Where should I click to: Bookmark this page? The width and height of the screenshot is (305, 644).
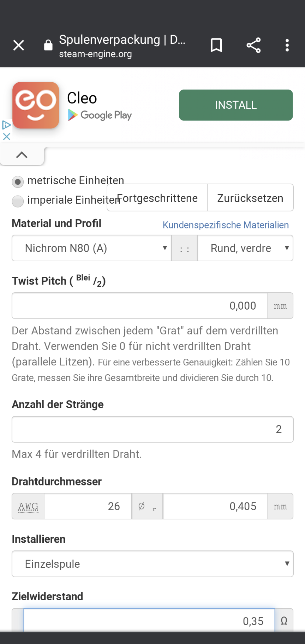[216, 45]
